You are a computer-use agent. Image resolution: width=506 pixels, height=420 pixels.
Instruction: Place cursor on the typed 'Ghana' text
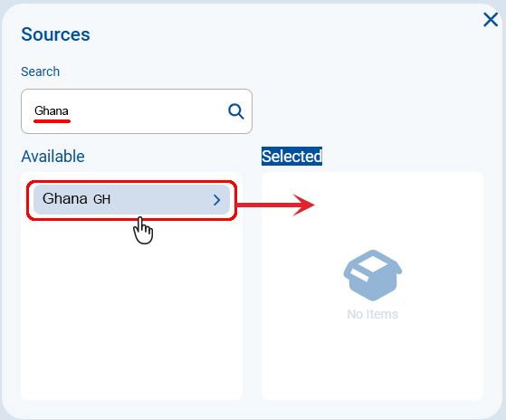tap(52, 110)
